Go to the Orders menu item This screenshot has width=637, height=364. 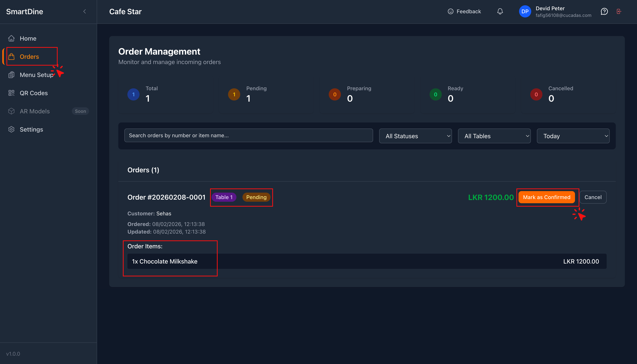29,57
